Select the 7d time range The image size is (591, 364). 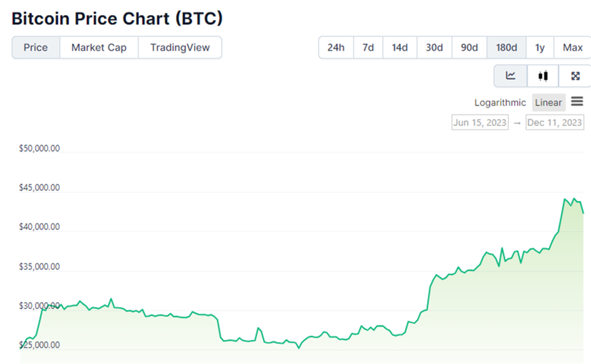[x=368, y=48]
